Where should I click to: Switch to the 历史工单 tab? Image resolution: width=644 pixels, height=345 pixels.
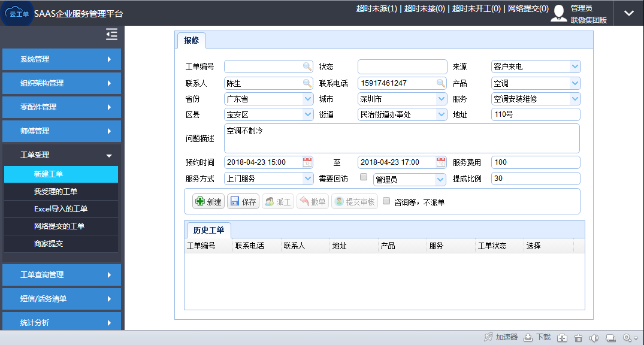(x=208, y=231)
